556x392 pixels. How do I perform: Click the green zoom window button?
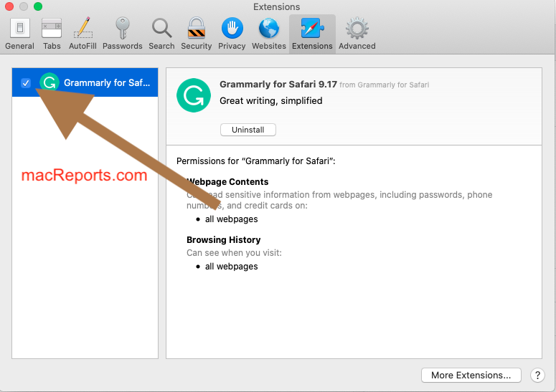(38, 6)
